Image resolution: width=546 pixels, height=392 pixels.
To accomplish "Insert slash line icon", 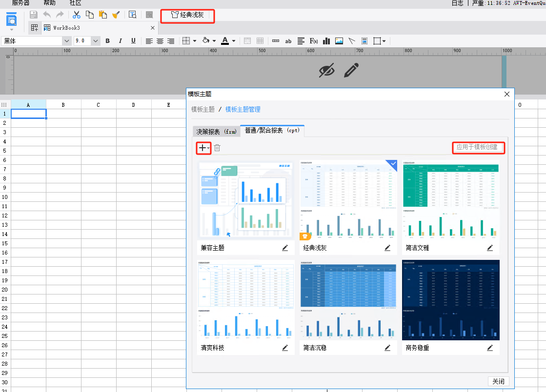I will tap(352, 41).
